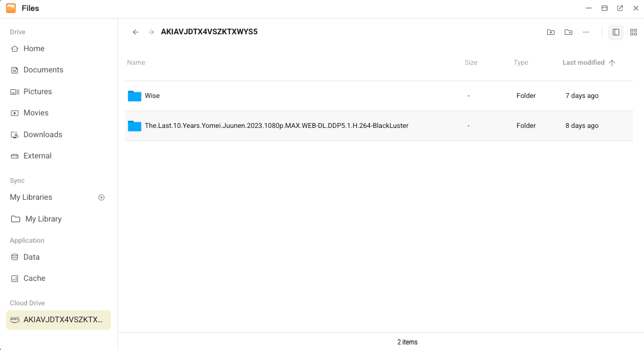Screen dimensions: 644x350
Task: Go back using the left arrow
Action: tap(135, 32)
